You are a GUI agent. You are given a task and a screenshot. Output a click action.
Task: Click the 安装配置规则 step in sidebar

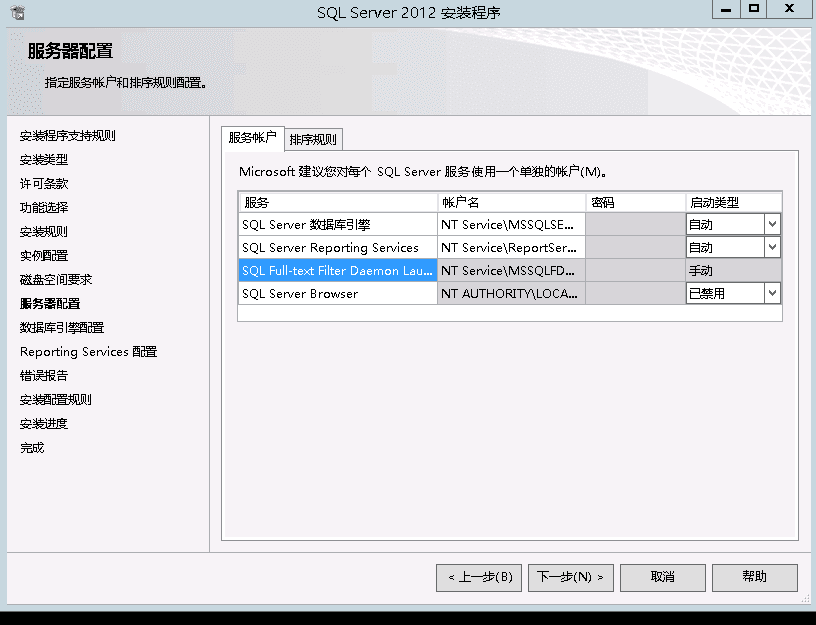point(56,400)
